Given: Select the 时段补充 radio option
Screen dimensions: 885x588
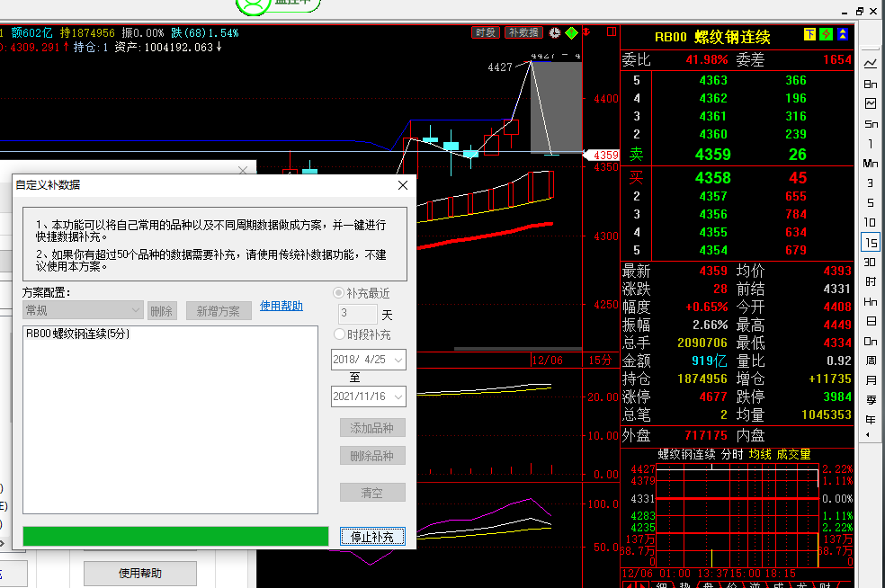Looking at the screenshot, I should coord(339,334).
